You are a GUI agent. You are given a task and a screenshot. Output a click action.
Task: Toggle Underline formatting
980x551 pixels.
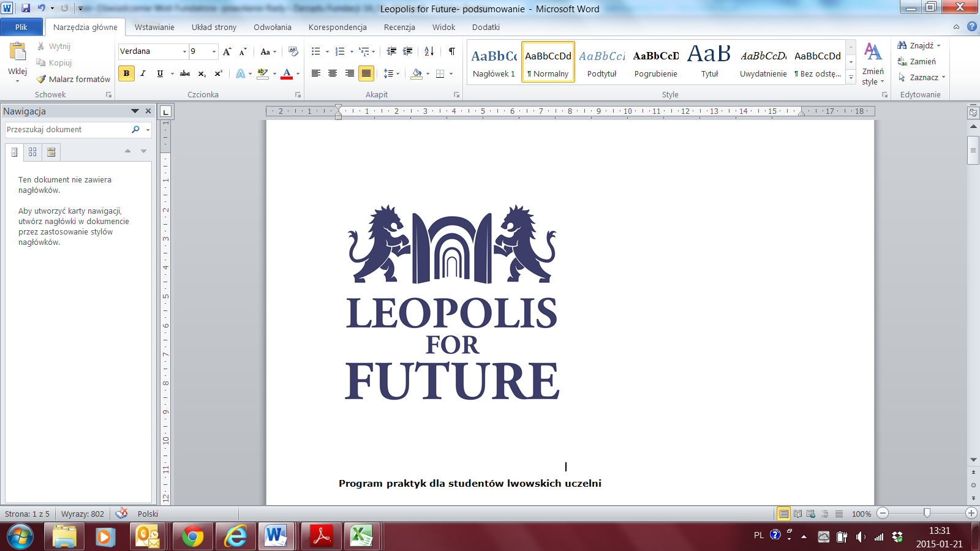pyautogui.click(x=160, y=73)
